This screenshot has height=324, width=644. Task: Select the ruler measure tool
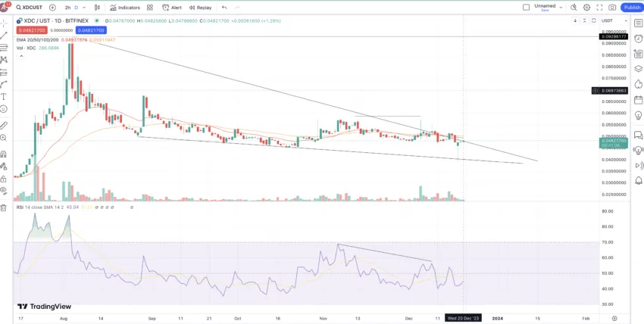[4, 125]
